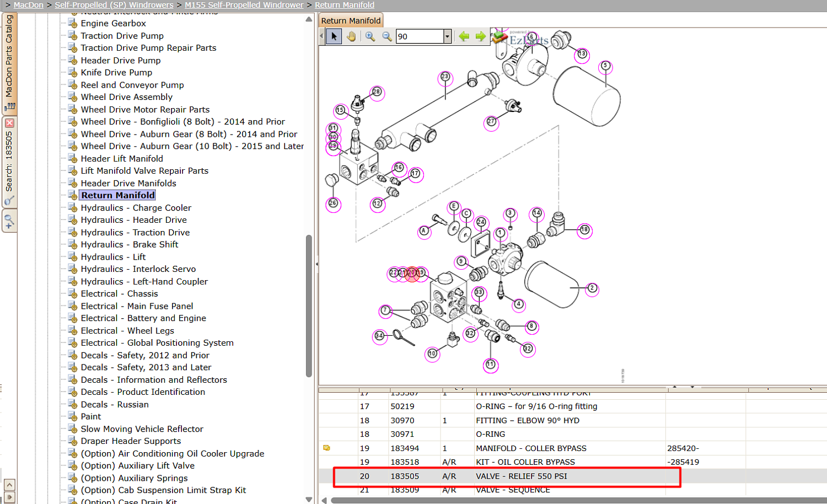Click the tree's vertical scrollbar thumb
Image resolution: width=827 pixels, height=504 pixels.
pyautogui.click(x=309, y=306)
